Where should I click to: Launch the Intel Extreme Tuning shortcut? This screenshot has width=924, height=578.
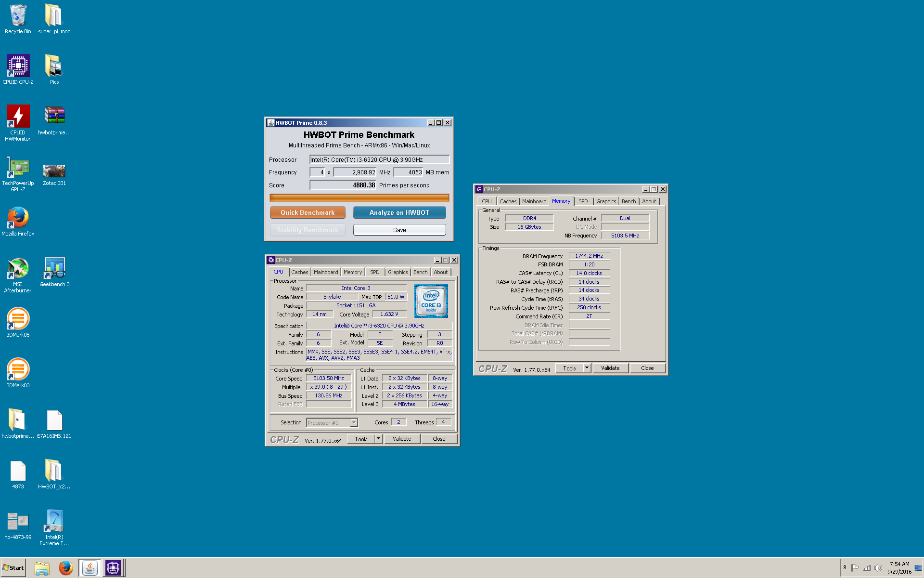coord(54,527)
